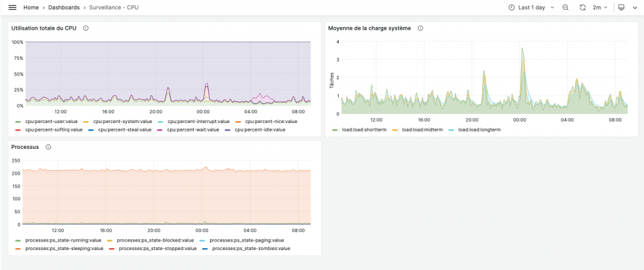Navigate to Dashboards breadcrumb item
This screenshot has width=644, height=270.
pos(64,7)
